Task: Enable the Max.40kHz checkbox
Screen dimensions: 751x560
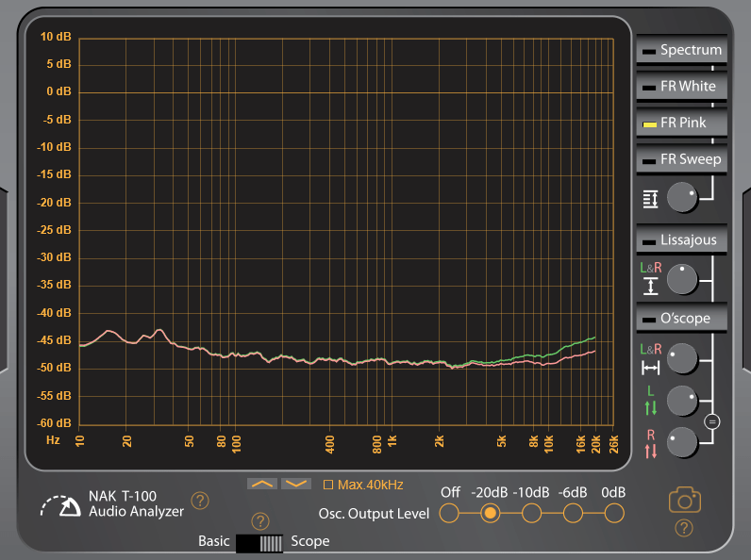Action: coord(328,485)
